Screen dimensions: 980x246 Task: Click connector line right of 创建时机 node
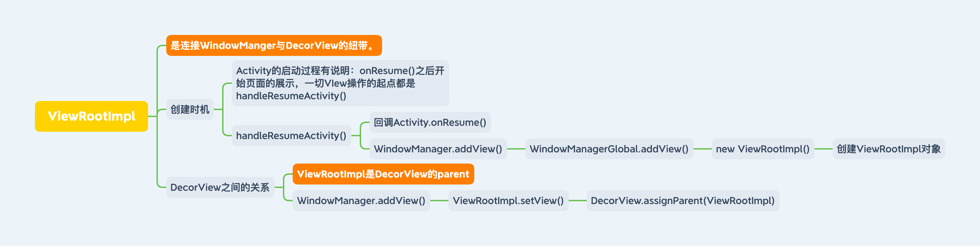pyautogui.click(x=218, y=110)
